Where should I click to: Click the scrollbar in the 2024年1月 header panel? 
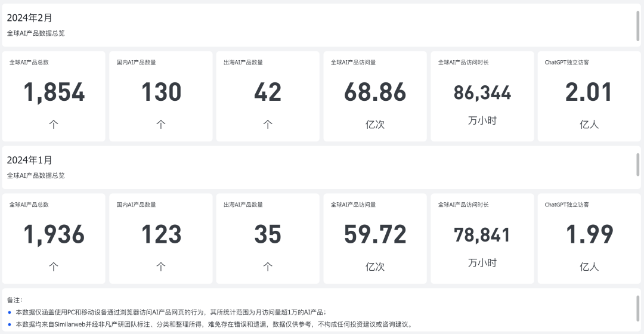point(638,165)
